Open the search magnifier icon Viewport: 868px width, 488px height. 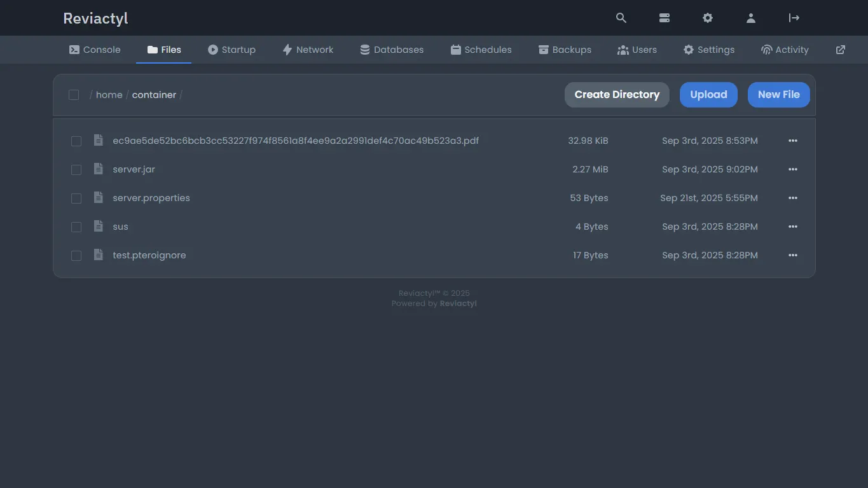click(621, 18)
